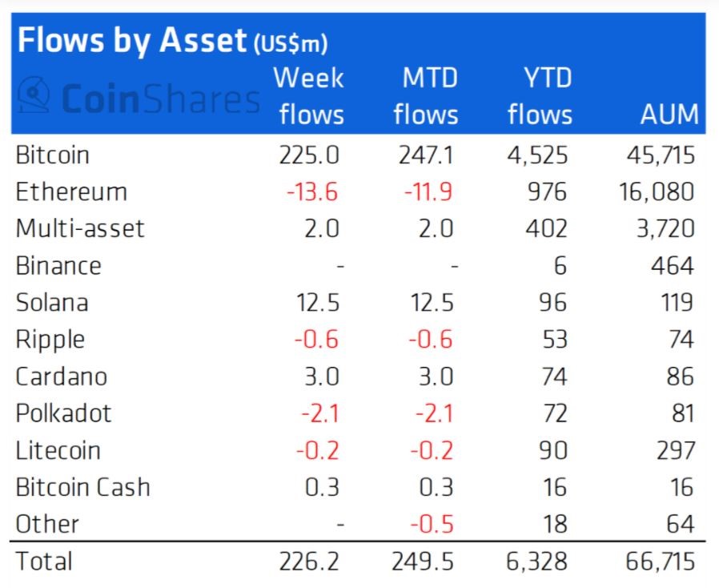Select Other's -0.5 MTD flows value
This screenshot has width=719, height=588.
[432, 524]
